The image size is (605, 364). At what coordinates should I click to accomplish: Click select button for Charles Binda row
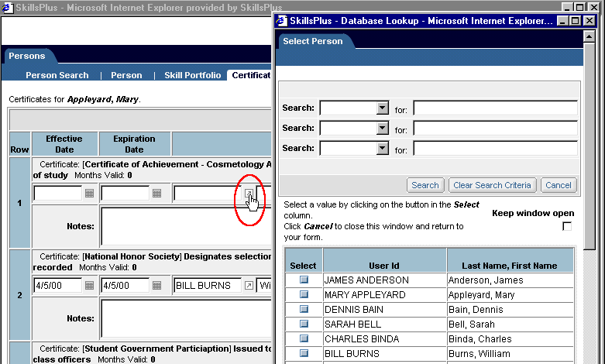click(x=304, y=338)
